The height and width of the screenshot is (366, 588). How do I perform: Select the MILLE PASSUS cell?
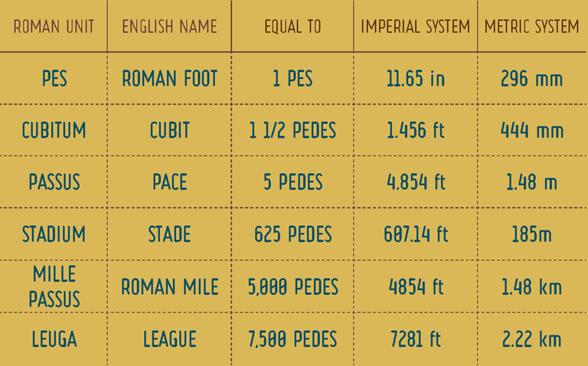[54, 286]
